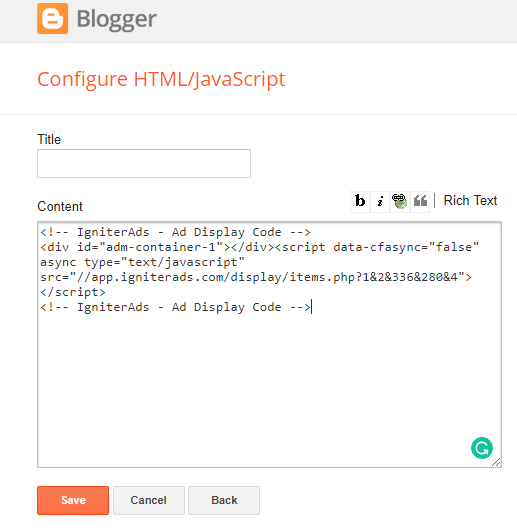Switch the editor to Rich Text mode
Image resolution: width=517 pixels, height=531 pixels.
pos(470,200)
